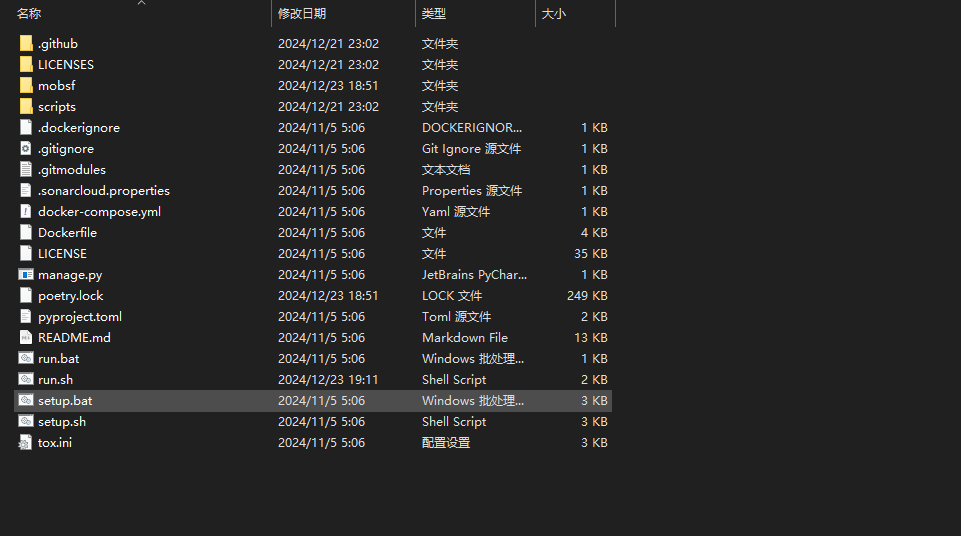Click the 文本文档 type cell
Screen dimensions: 961x536
pyautogui.click(x=446, y=169)
